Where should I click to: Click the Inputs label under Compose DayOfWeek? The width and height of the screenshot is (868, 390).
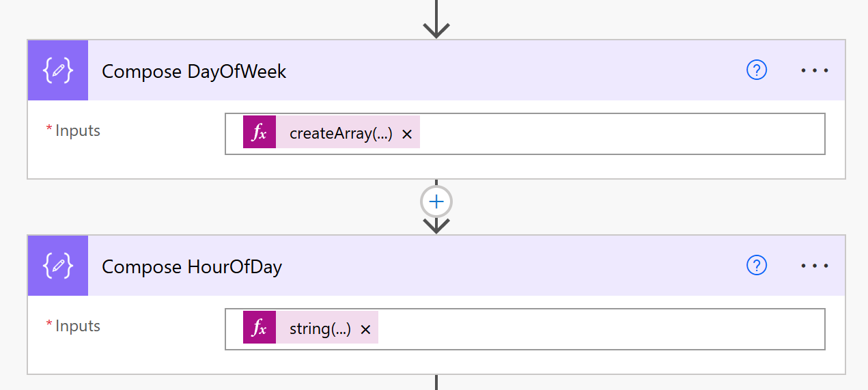77,130
